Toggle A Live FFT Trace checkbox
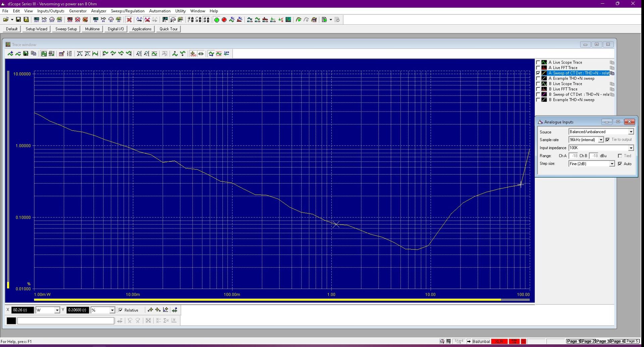The image size is (644, 347). tap(538, 68)
